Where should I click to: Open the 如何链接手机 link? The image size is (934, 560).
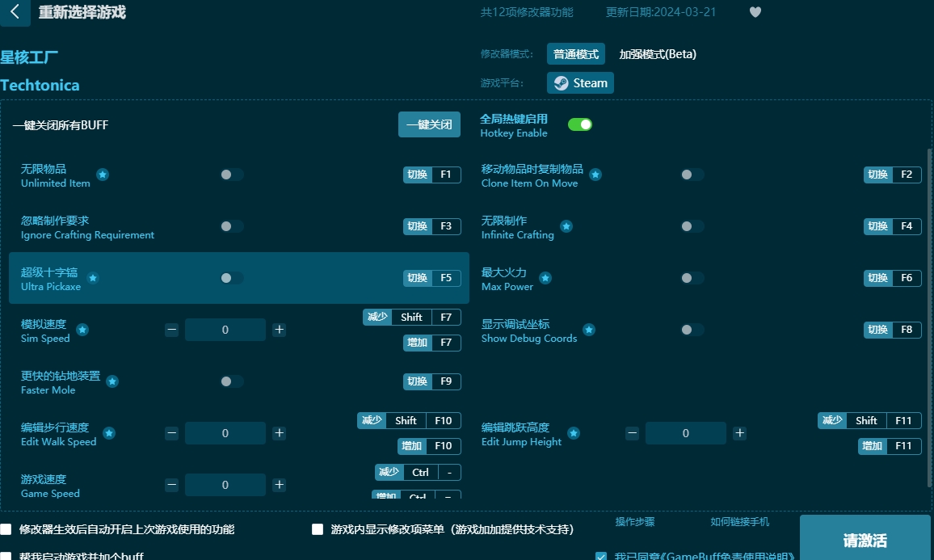click(x=740, y=522)
